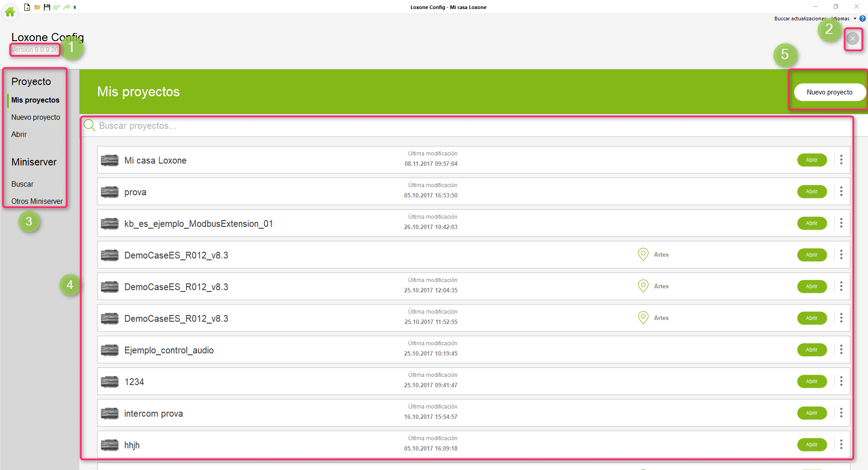The width and height of the screenshot is (868, 470).
Task: Click the new document toolbar icon
Action: click(27, 7)
